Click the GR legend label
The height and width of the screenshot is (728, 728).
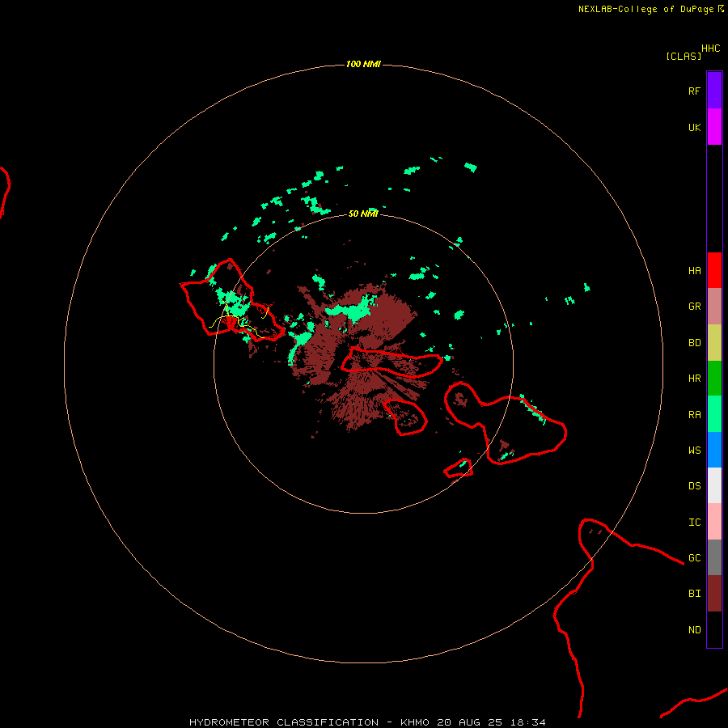pyautogui.click(x=694, y=307)
